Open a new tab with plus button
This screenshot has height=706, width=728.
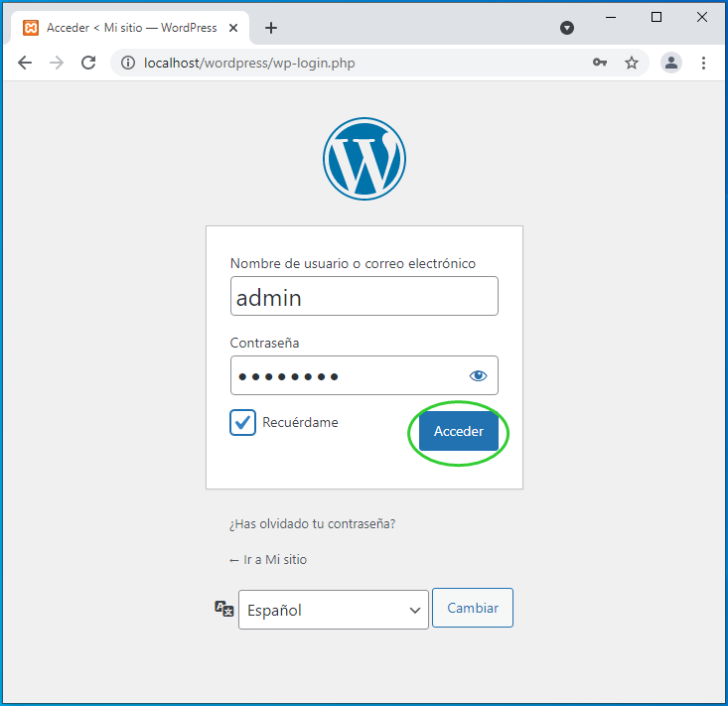coord(271,28)
